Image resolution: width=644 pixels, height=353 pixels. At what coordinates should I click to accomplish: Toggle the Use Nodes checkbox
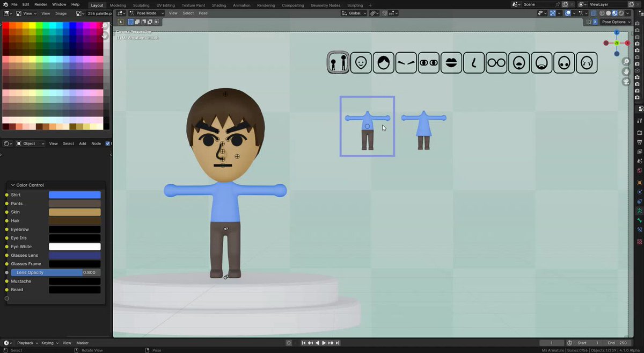[x=108, y=143]
